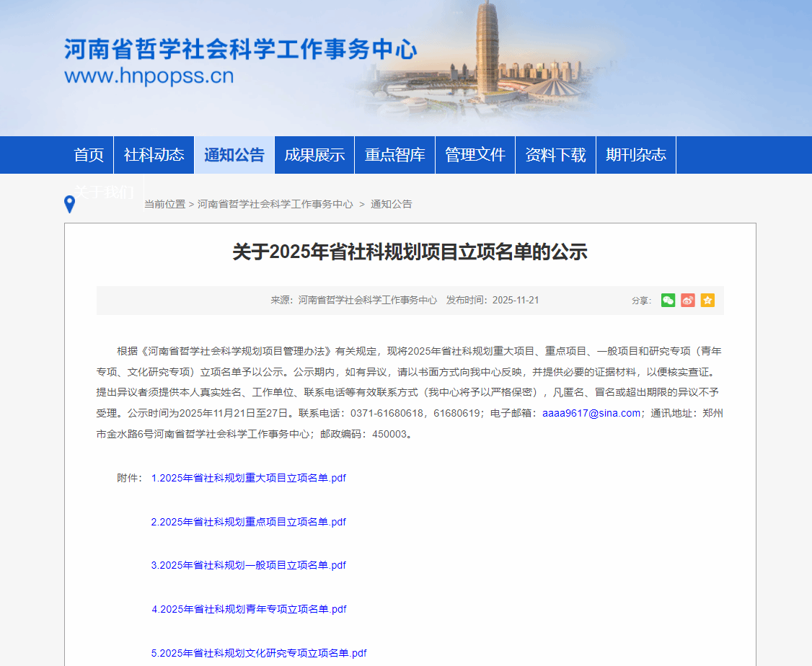Viewport: 812px width, 666px height.
Task: Download the 重大项目立项名单 PDF attachment
Action: click(x=249, y=478)
